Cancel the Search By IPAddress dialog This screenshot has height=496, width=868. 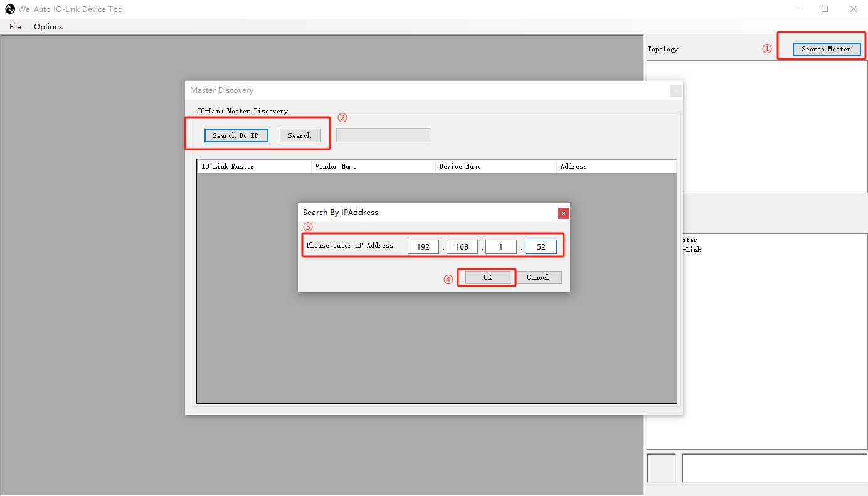point(538,277)
